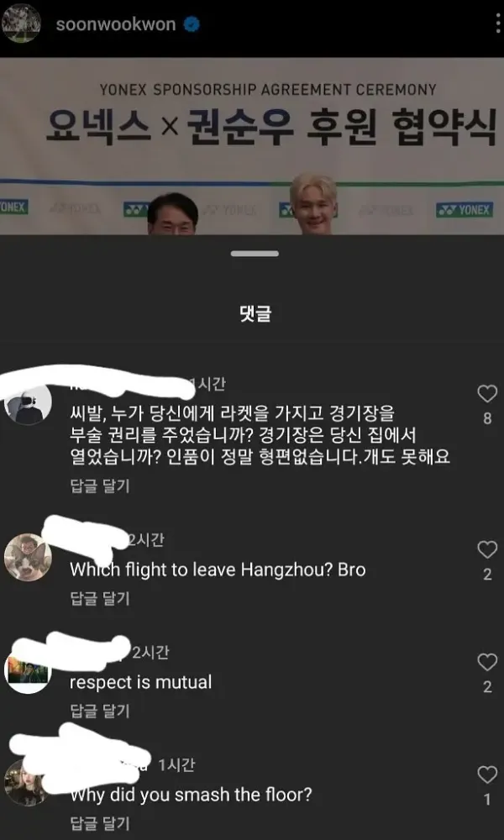
Task: Like the Korean comment about the racket
Action: click(x=487, y=394)
